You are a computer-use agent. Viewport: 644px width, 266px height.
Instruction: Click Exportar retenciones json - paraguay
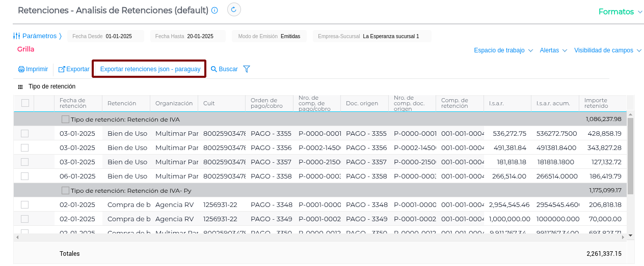point(150,69)
